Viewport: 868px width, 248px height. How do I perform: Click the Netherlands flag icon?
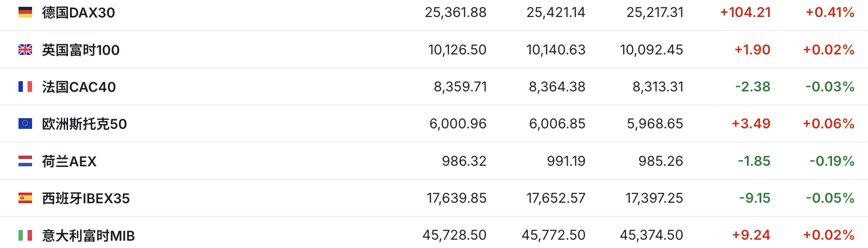coord(25,161)
